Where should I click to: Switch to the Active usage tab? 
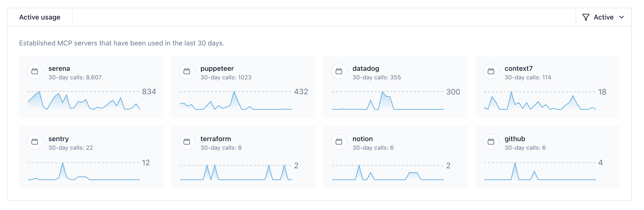[x=40, y=17]
